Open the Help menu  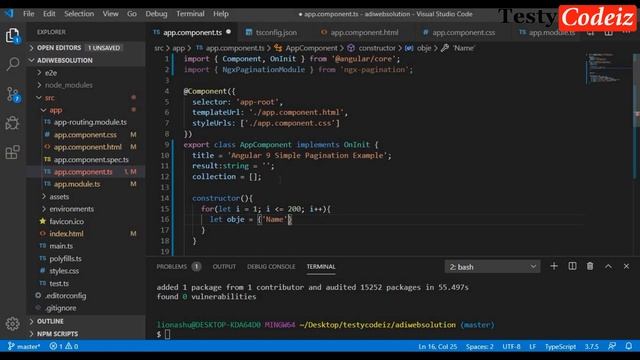(220, 13)
